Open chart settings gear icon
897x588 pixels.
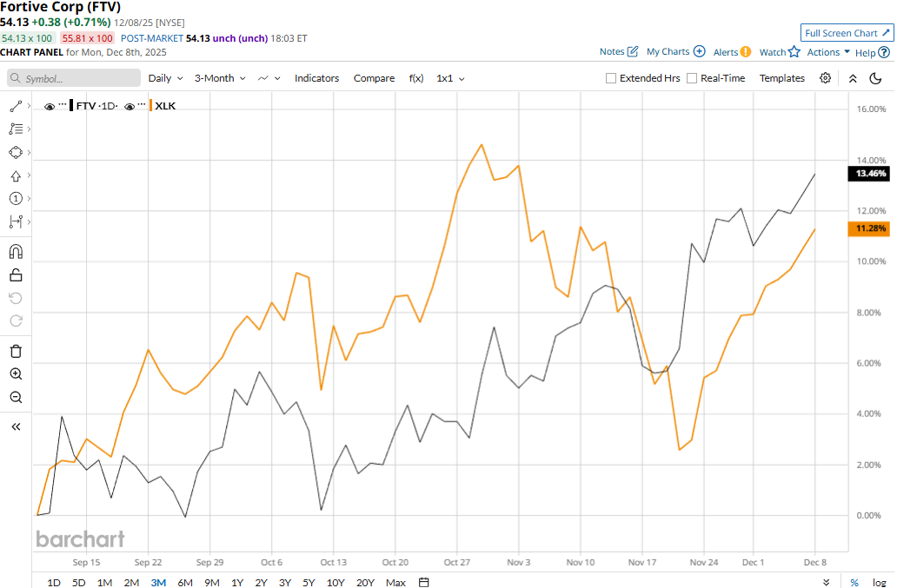pos(825,77)
